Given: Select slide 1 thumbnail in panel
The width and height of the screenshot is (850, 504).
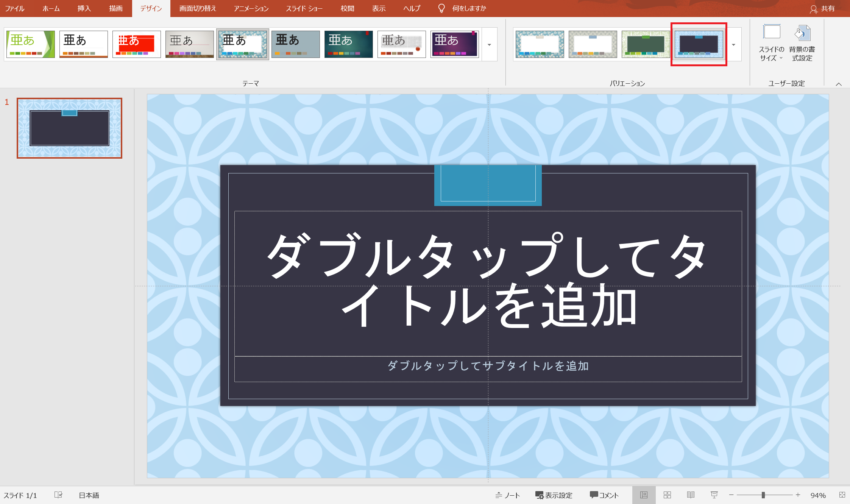Looking at the screenshot, I should [69, 128].
